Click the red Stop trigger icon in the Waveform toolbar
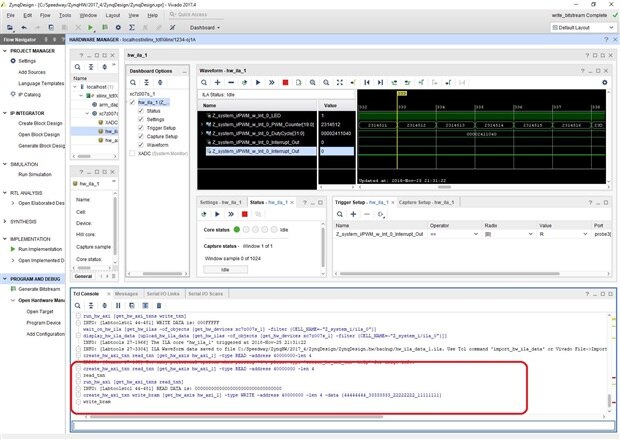 click(285, 82)
